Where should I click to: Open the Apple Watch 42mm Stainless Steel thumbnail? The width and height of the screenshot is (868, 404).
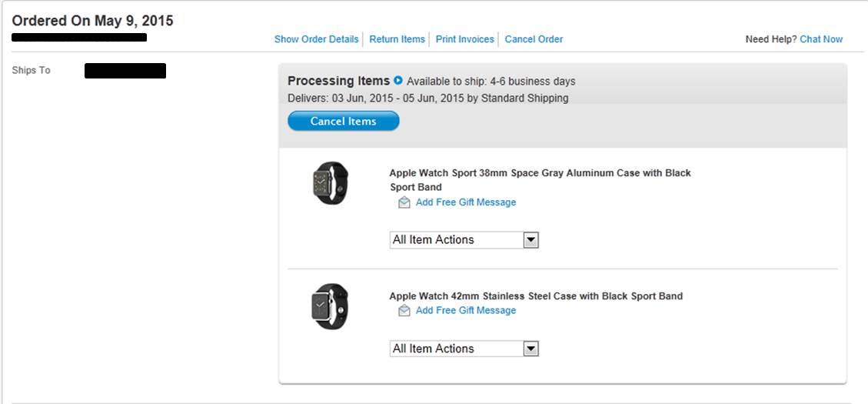click(x=330, y=306)
